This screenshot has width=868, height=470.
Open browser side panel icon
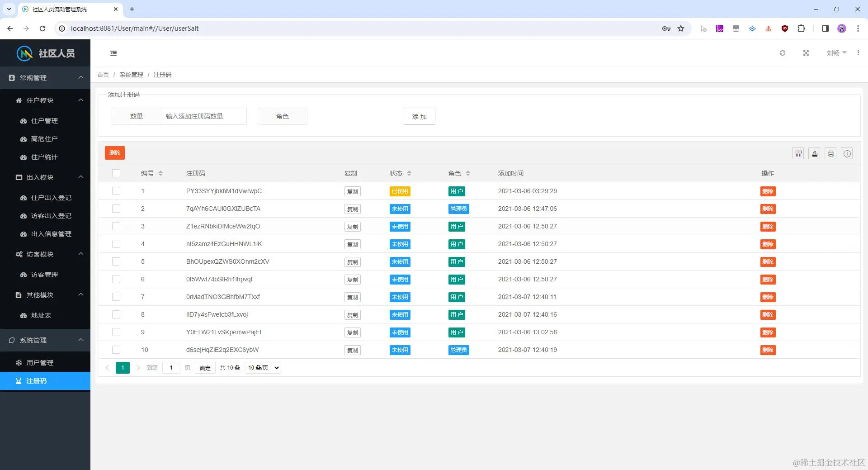click(x=825, y=28)
